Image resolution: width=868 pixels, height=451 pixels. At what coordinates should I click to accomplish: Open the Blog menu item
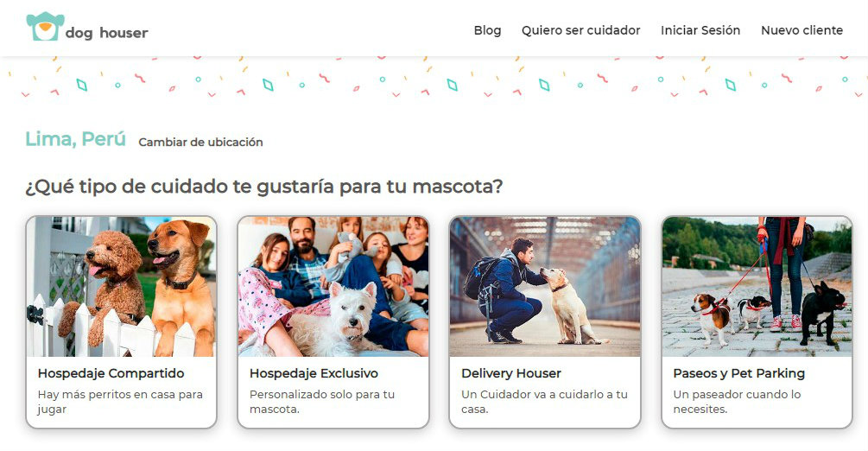487,30
